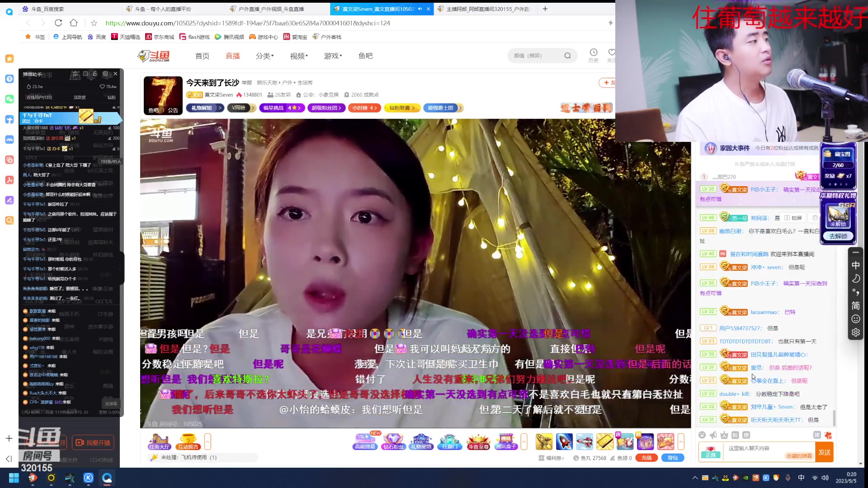Toggle the lock icon in 弹幕助手 header

pyautogui.click(x=95, y=74)
